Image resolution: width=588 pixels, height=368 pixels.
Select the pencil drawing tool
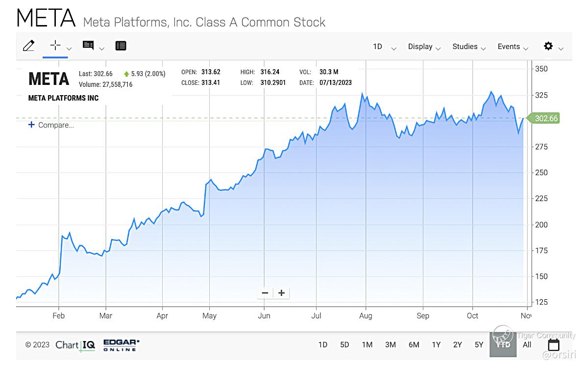coord(29,46)
